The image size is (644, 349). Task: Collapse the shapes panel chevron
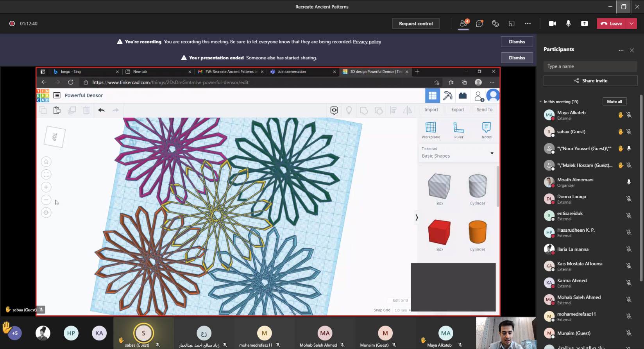[417, 217]
